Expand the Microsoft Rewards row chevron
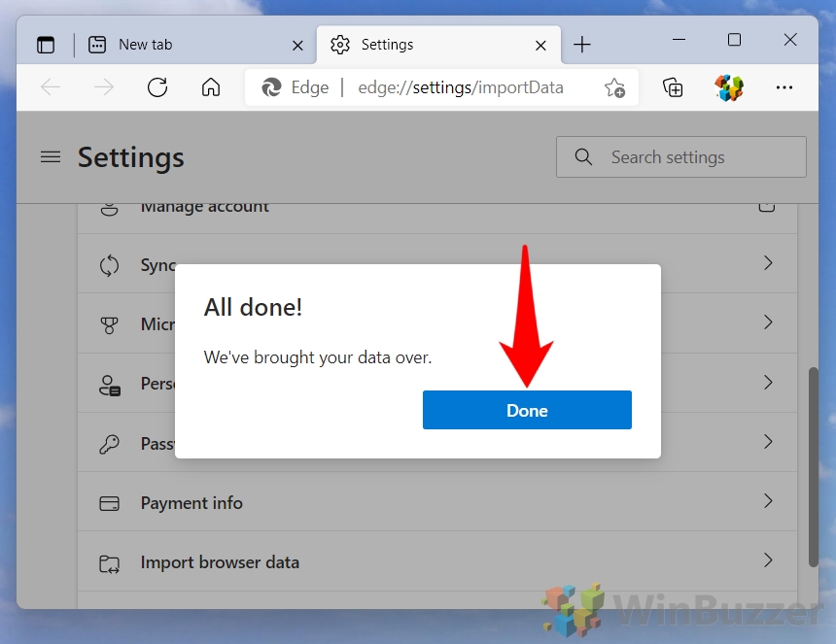This screenshot has height=644, width=836. [768, 322]
